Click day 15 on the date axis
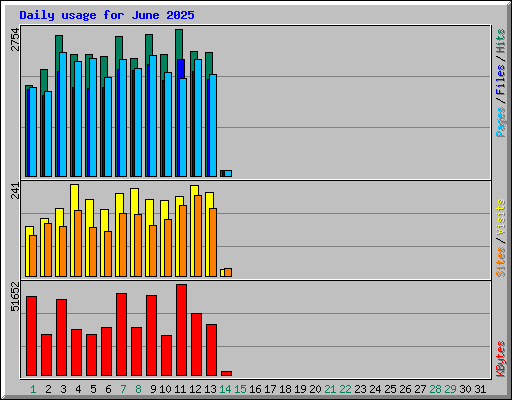The height and width of the screenshot is (400, 512). coord(240,389)
